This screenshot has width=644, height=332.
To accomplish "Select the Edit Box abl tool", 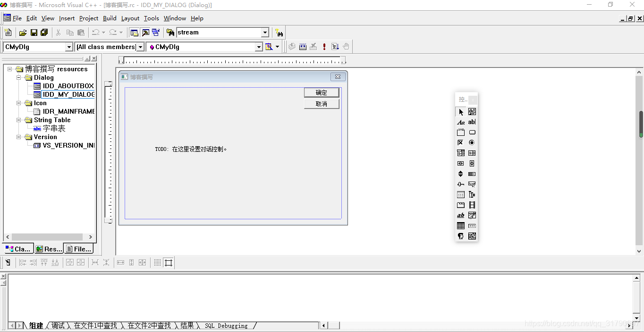I will pos(472,122).
